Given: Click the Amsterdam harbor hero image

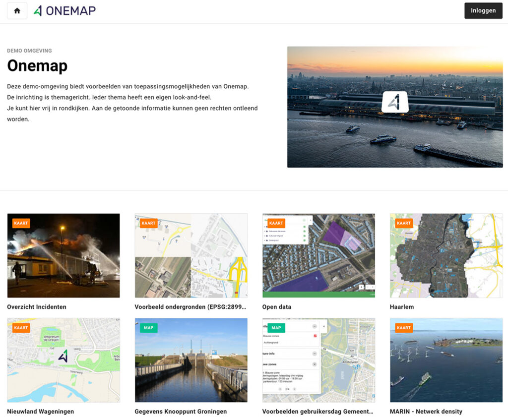Looking at the screenshot, I should pyautogui.click(x=394, y=107).
